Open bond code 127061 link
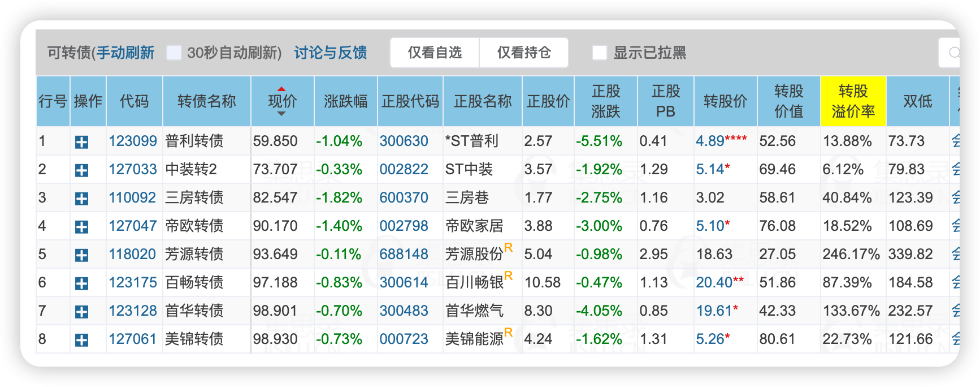Screen dimensions: 980x387 pyautogui.click(x=132, y=339)
